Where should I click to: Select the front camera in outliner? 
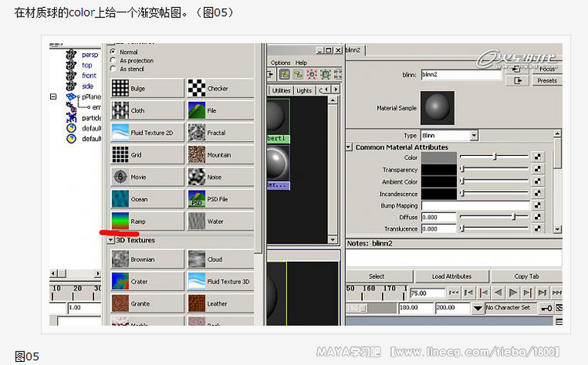coord(89,75)
